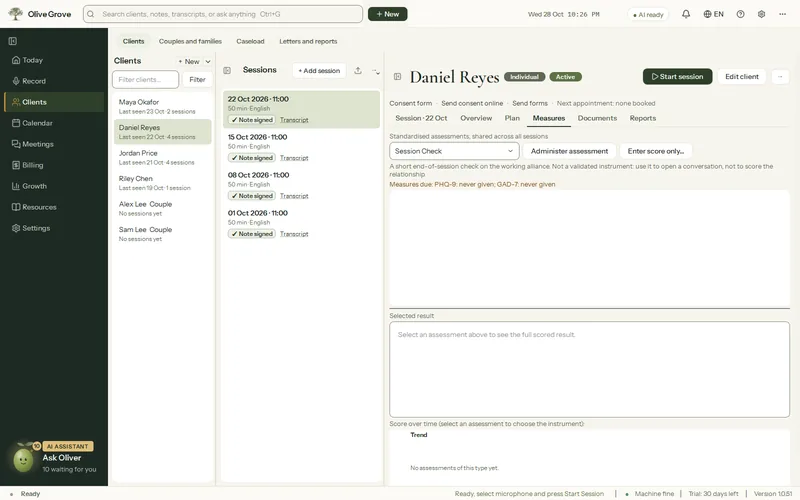The height and width of the screenshot is (500, 800).
Task: Click Start session button
Action: pos(677,77)
